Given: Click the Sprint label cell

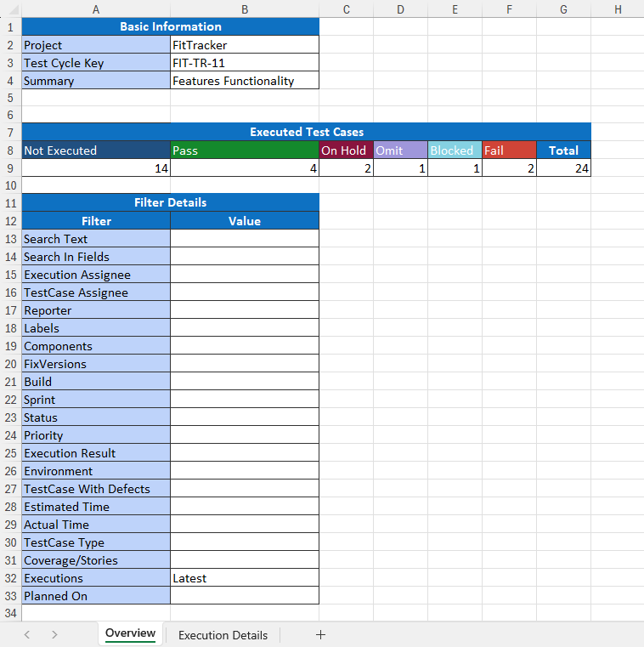Looking at the screenshot, I should point(96,400).
